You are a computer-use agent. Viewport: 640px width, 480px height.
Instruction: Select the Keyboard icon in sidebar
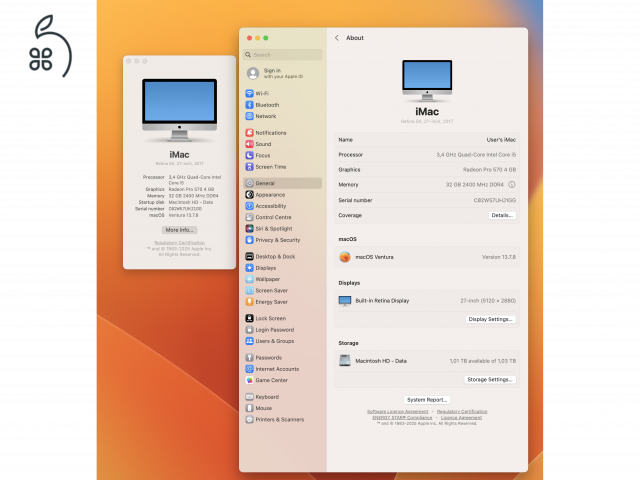click(249, 397)
